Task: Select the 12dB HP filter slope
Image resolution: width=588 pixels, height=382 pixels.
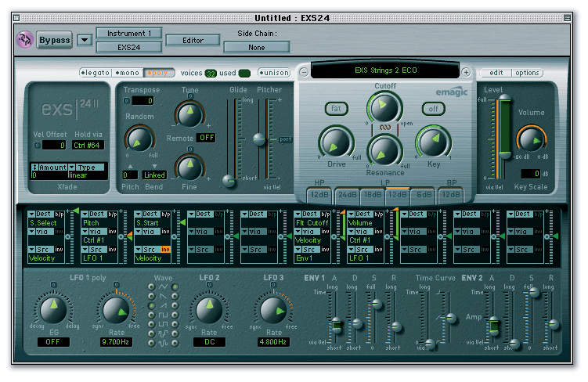Action: coord(319,195)
